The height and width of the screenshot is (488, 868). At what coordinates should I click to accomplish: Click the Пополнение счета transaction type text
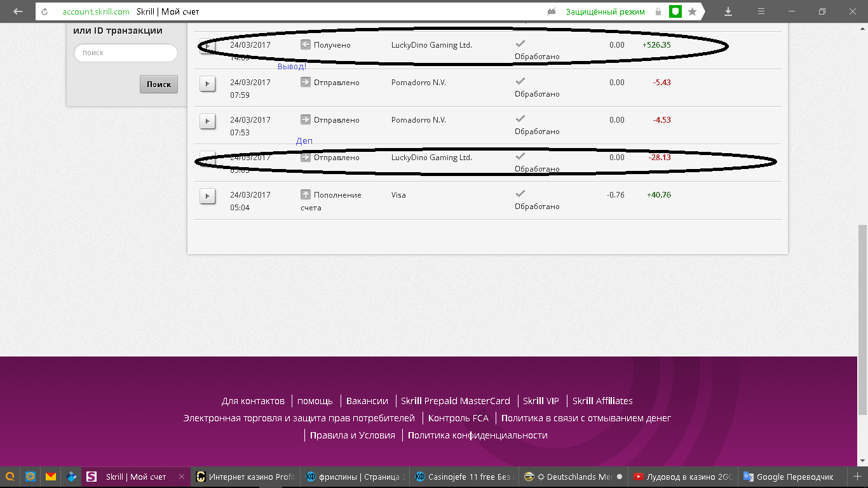(331, 201)
